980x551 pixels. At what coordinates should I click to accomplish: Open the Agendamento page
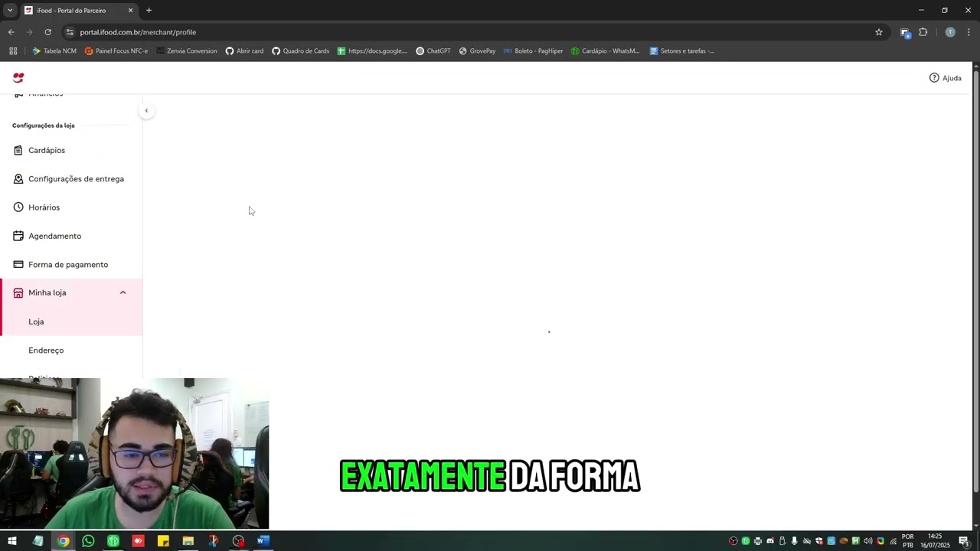(x=71, y=236)
